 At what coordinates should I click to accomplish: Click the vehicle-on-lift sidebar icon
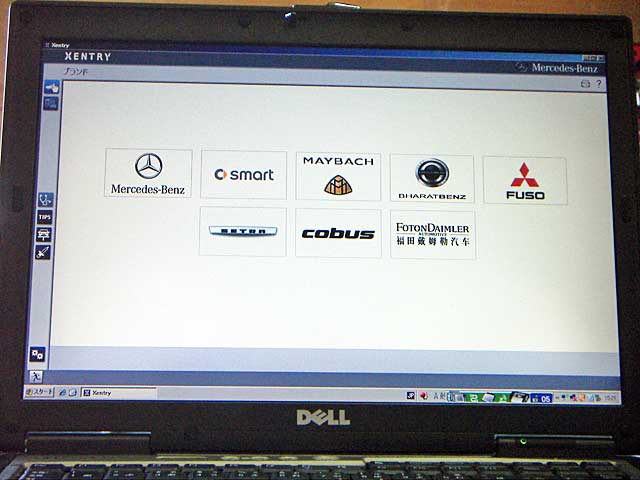[x=44, y=235]
